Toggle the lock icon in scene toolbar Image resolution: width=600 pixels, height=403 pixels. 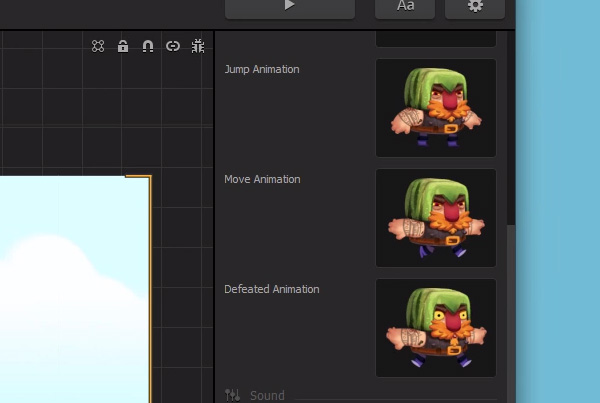tap(123, 46)
